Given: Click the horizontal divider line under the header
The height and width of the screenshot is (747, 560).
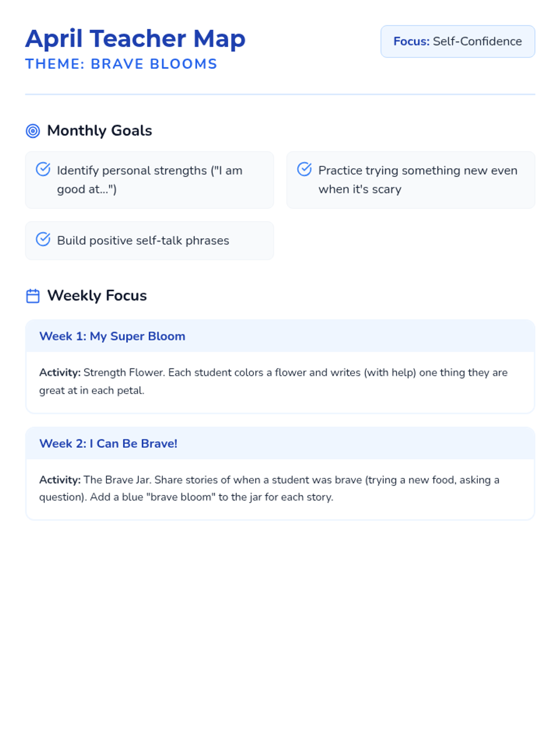Looking at the screenshot, I should 280,94.
